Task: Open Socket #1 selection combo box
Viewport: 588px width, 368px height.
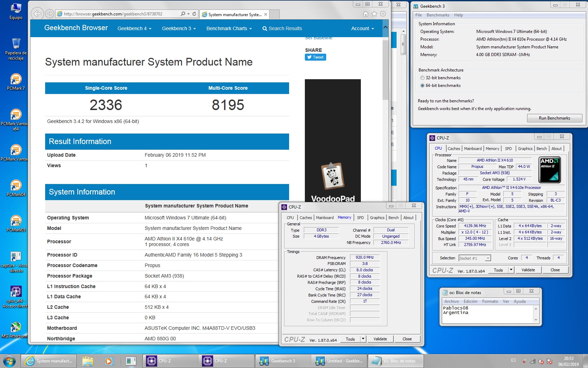Action: pos(475,258)
